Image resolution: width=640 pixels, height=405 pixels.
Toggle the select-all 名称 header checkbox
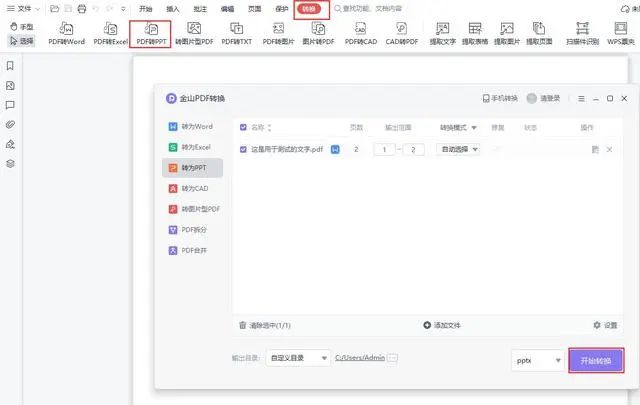coord(243,127)
